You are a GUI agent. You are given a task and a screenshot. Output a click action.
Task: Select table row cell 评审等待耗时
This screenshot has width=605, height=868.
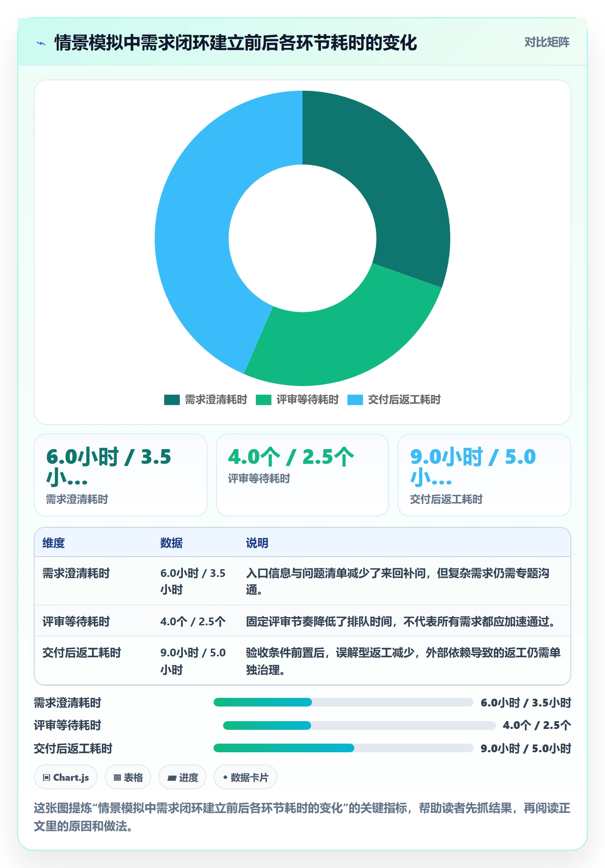tap(76, 622)
